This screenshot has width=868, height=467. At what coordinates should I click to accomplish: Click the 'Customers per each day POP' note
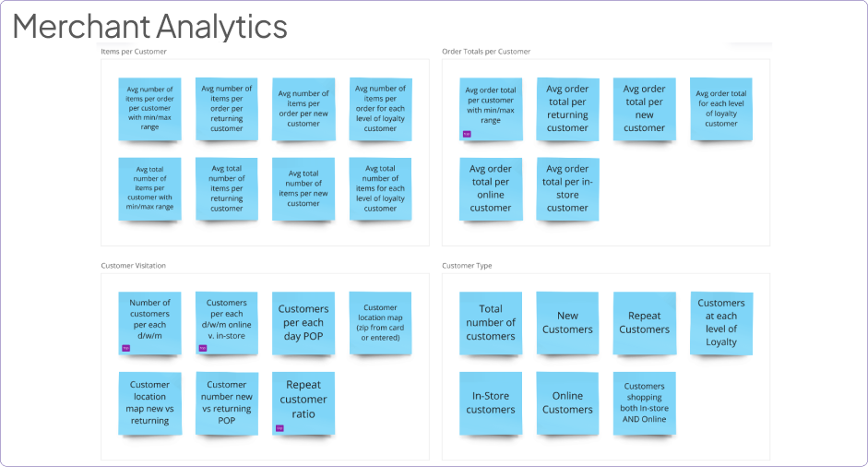pos(303,323)
